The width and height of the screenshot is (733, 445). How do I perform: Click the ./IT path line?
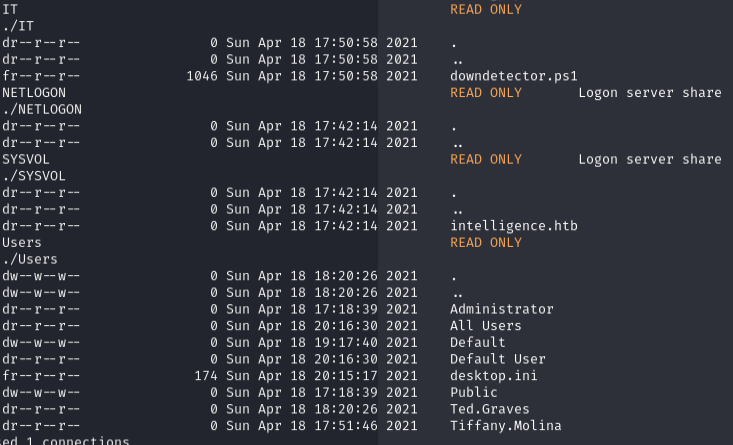[18, 26]
